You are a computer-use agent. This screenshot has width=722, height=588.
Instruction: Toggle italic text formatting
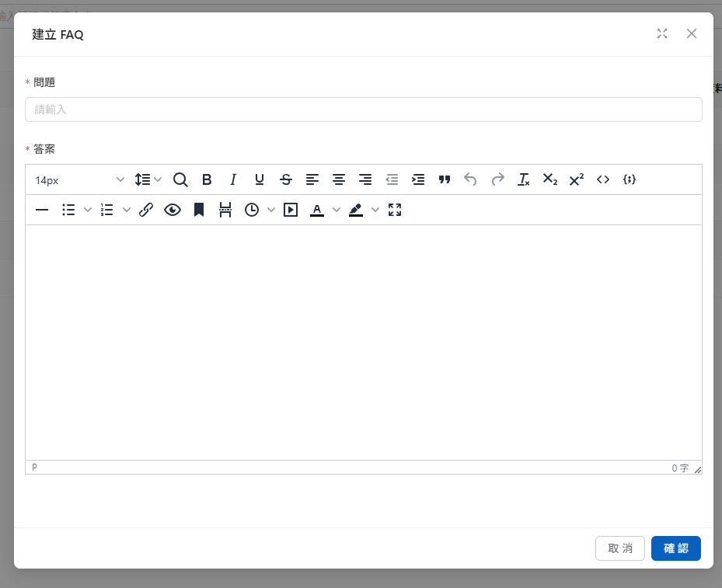(233, 179)
